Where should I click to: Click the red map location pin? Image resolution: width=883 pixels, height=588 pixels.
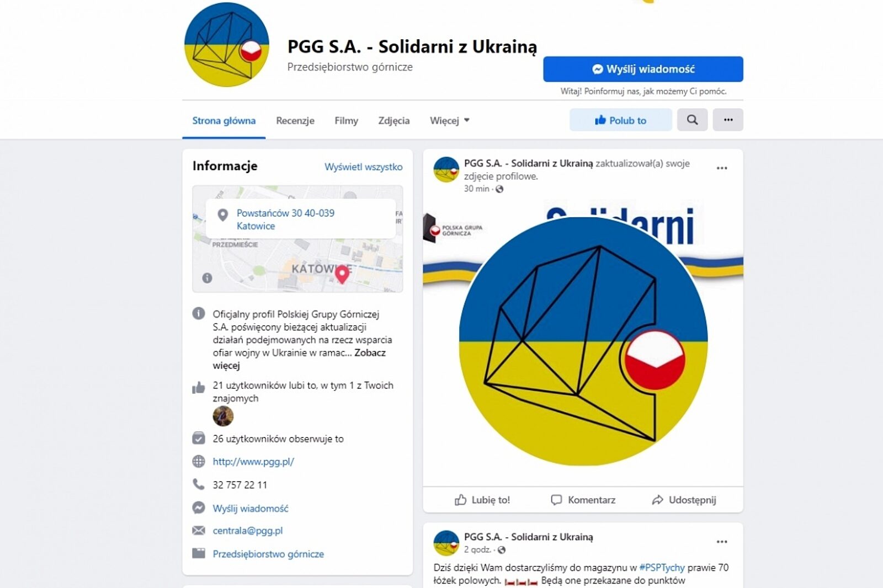[x=342, y=274]
